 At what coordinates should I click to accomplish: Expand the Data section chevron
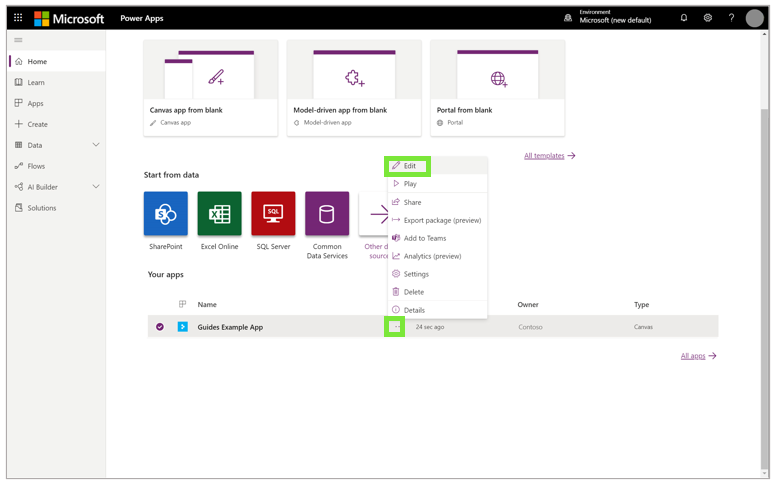tap(96, 145)
